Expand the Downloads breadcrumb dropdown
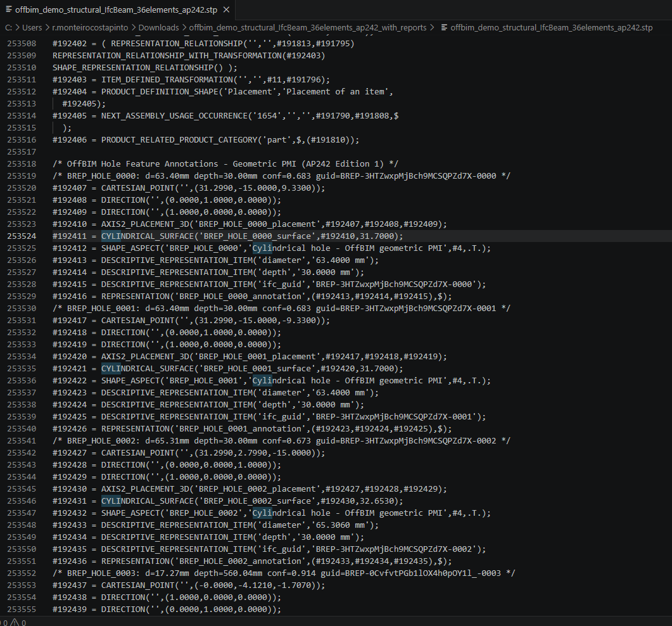The height and width of the screenshot is (626, 672). click(158, 27)
